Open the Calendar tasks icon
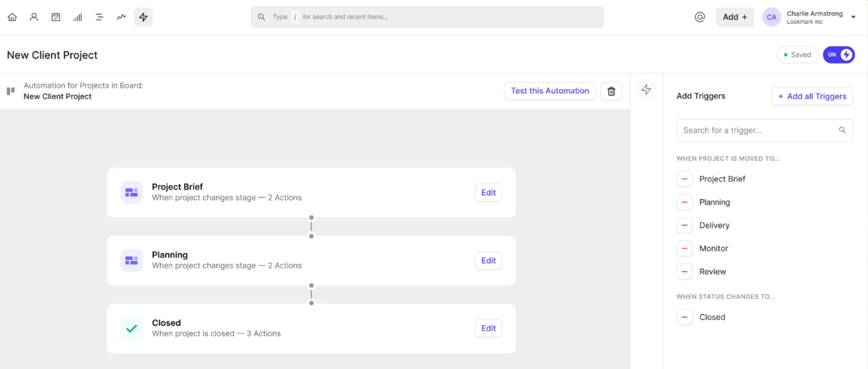 click(x=56, y=17)
